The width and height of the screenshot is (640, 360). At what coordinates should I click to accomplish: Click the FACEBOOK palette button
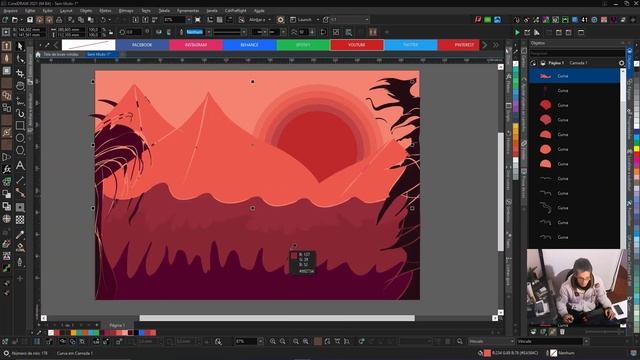click(x=142, y=45)
